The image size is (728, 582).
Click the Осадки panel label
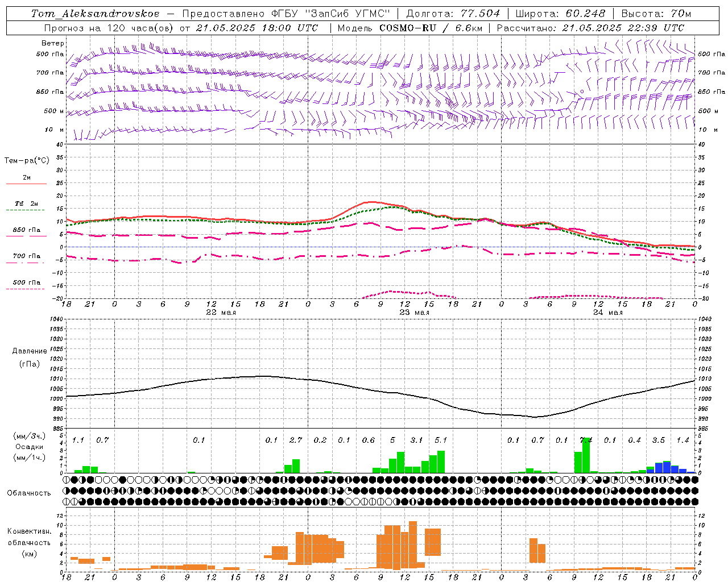(30, 447)
